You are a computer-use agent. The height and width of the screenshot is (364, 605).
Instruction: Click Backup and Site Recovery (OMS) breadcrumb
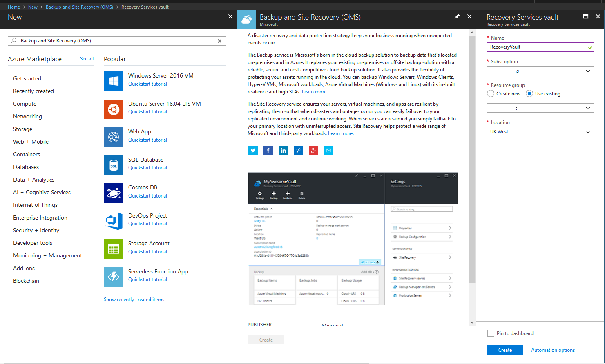79,7
